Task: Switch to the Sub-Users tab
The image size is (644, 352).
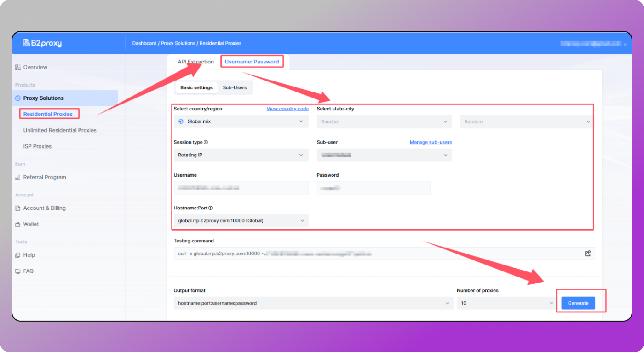Action: [x=235, y=87]
